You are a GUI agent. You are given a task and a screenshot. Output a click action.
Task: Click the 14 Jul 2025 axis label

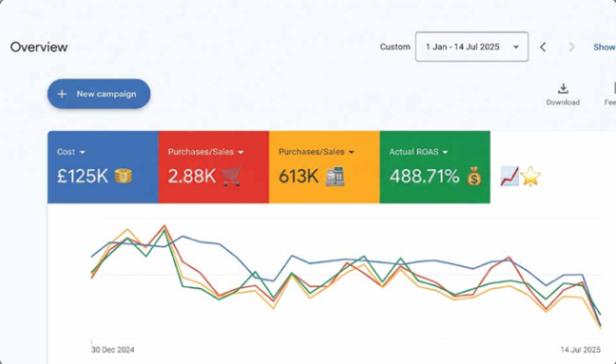click(x=580, y=350)
